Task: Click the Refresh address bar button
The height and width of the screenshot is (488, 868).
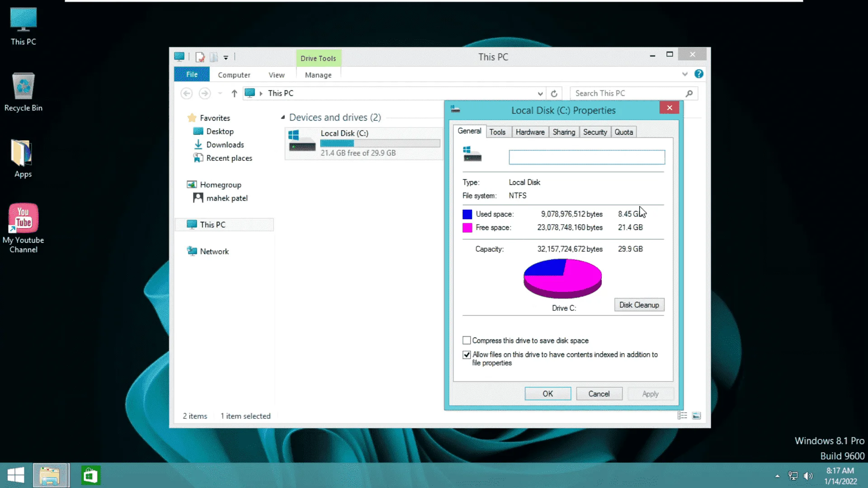Action: pos(554,94)
